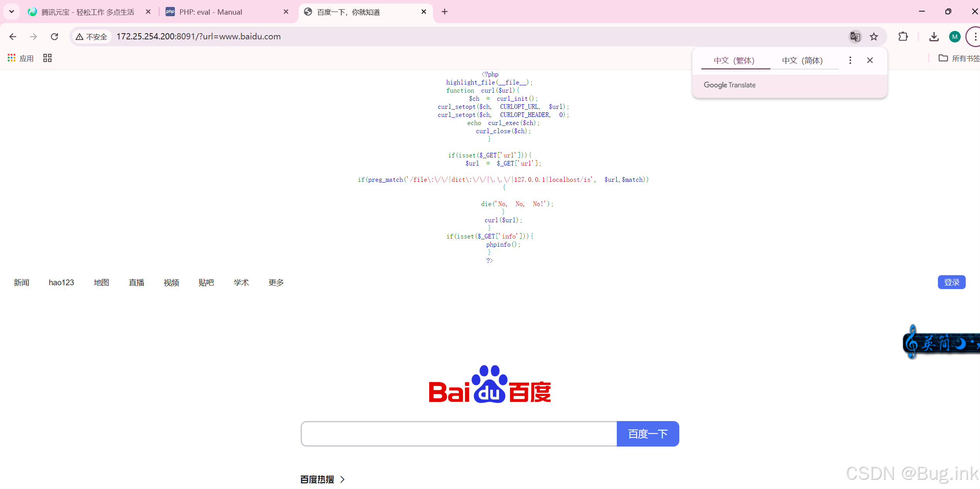This screenshot has height=489, width=980.
Task: Open the Extensions puzzle icon
Action: pos(903,37)
